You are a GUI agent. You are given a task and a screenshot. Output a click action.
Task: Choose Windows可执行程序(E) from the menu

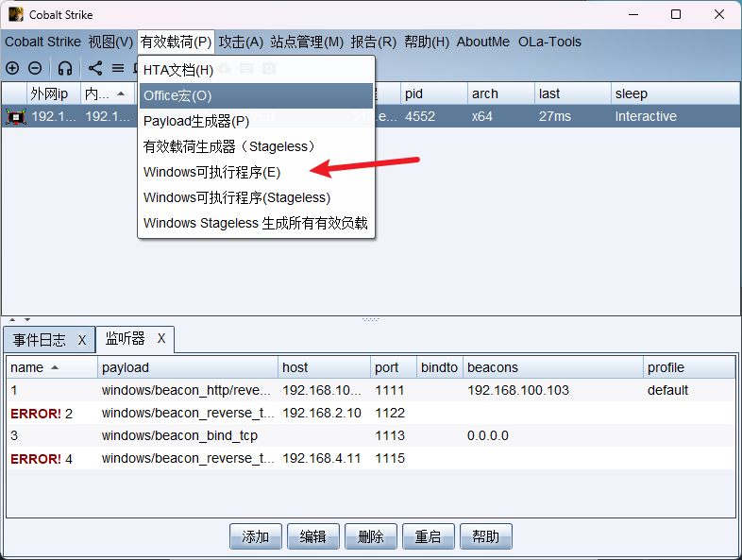click(x=211, y=172)
